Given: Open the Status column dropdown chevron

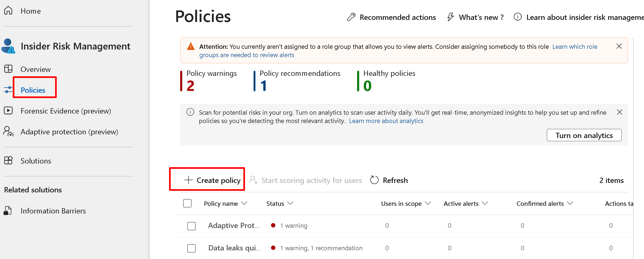Looking at the screenshot, I should pyautogui.click(x=290, y=203).
